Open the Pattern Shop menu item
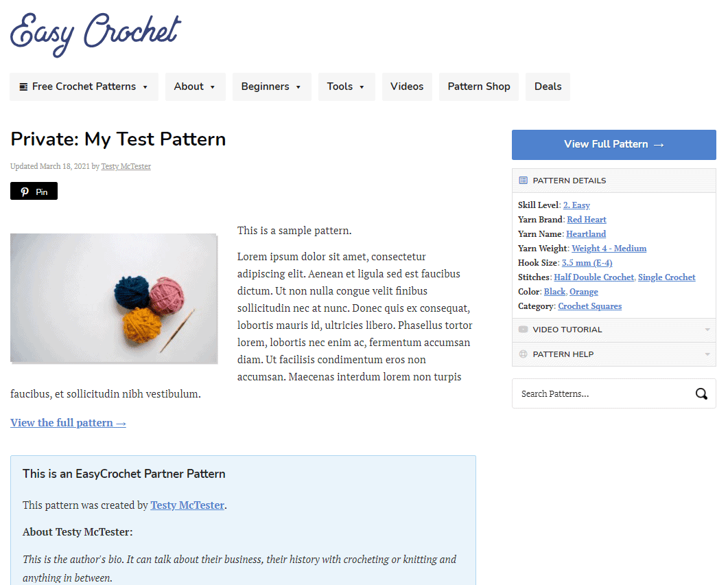Image resolution: width=728 pixels, height=585 pixels. [479, 87]
